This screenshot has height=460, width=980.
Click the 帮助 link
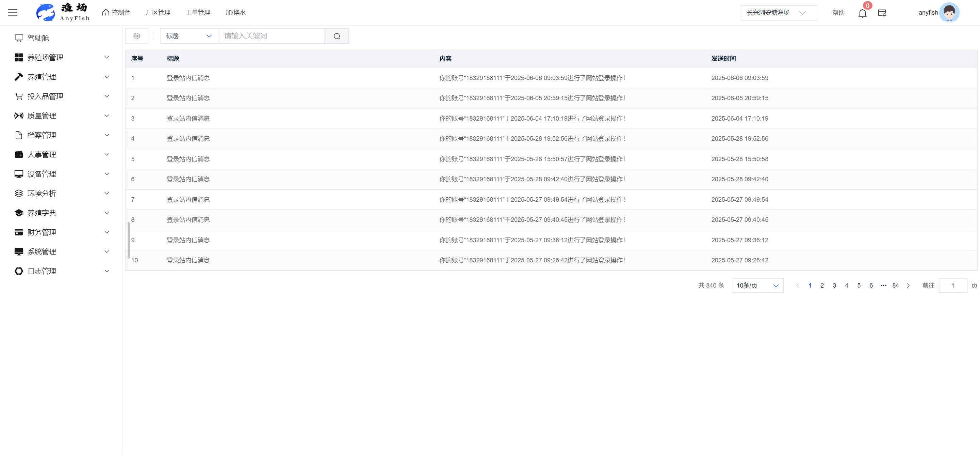pos(838,13)
